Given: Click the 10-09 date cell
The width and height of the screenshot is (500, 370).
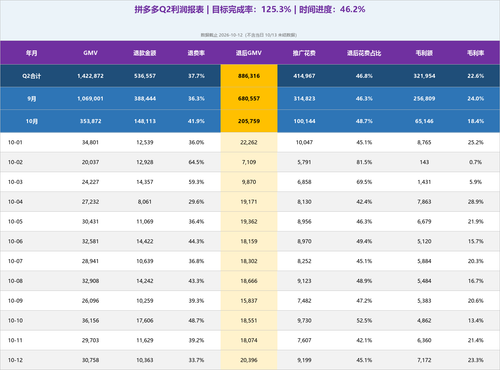Looking at the screenshot, I should point(15,301).
